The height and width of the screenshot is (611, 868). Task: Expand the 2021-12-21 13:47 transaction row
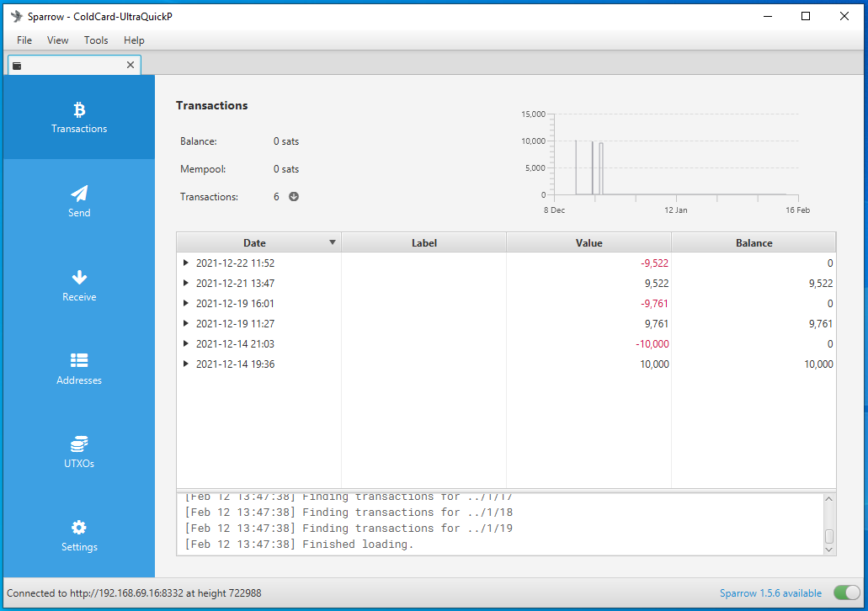pyautogui.click(x=186, y=283)
